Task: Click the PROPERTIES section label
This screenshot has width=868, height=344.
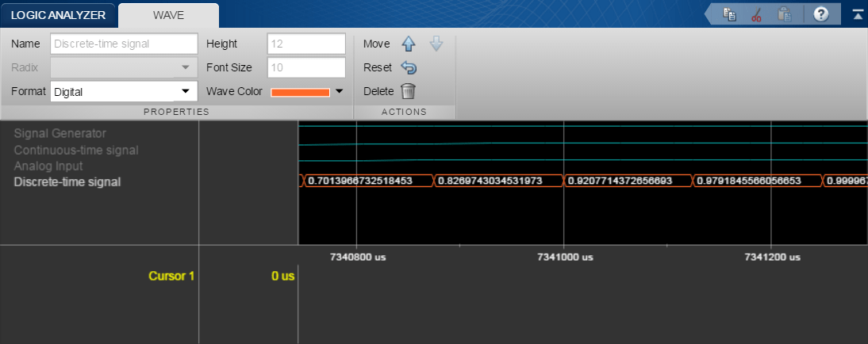Action: [177, 112]
